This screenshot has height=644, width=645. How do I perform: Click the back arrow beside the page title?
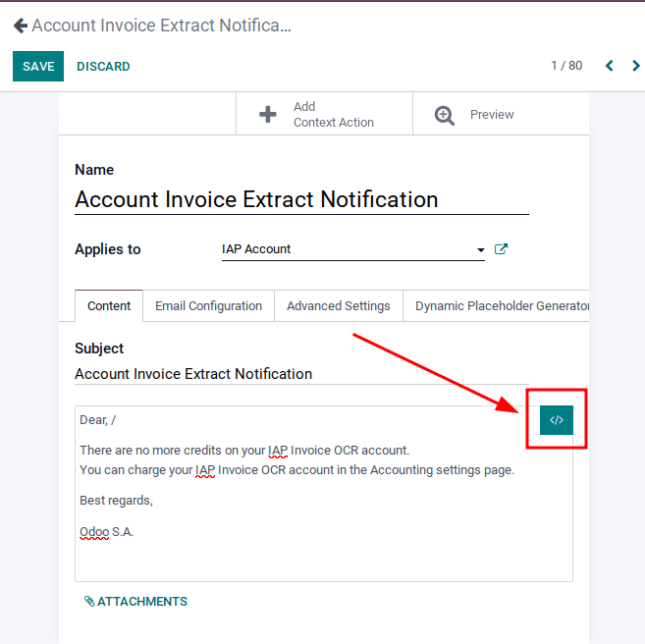20,26
